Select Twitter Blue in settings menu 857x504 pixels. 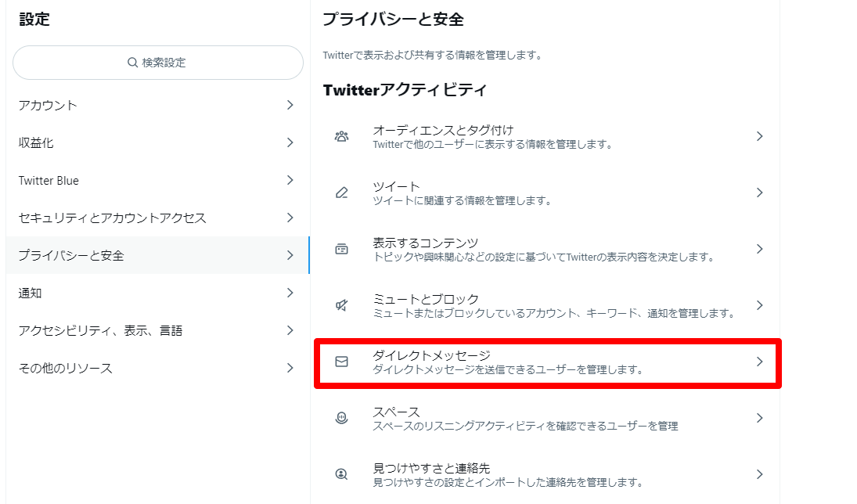[x=49, y=180]
